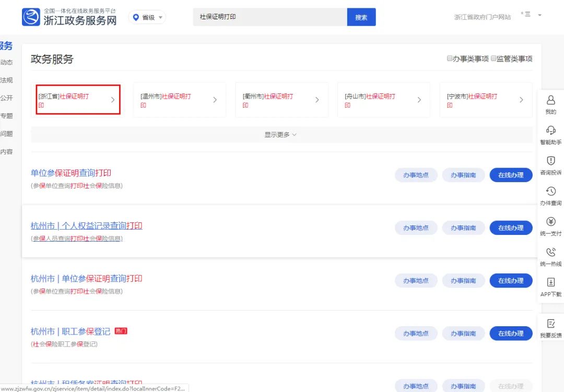
Task: Click the location pin icon beside 省级
Action: (136, 17)
